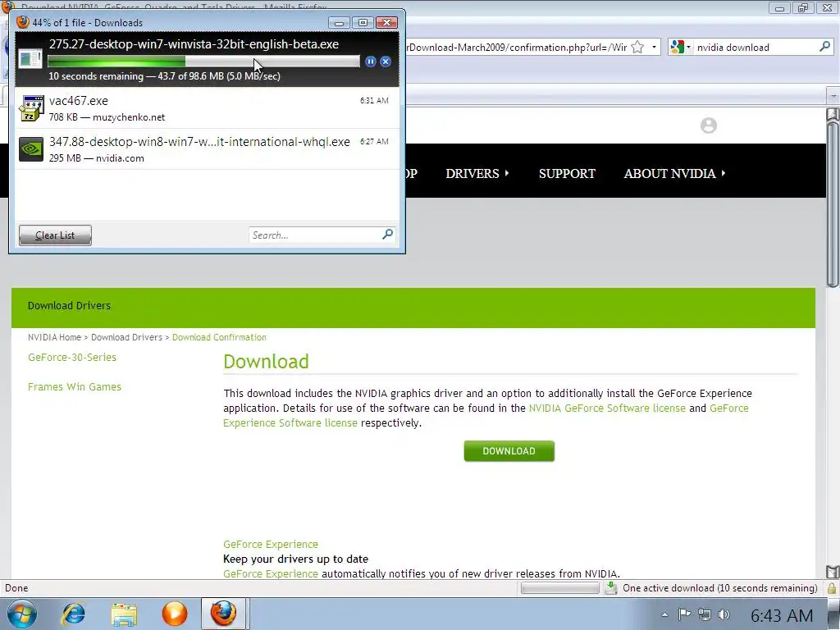The image size is (840, 630).
Task: Open GeForce-30-Series sidebar link
Action: 72,358
